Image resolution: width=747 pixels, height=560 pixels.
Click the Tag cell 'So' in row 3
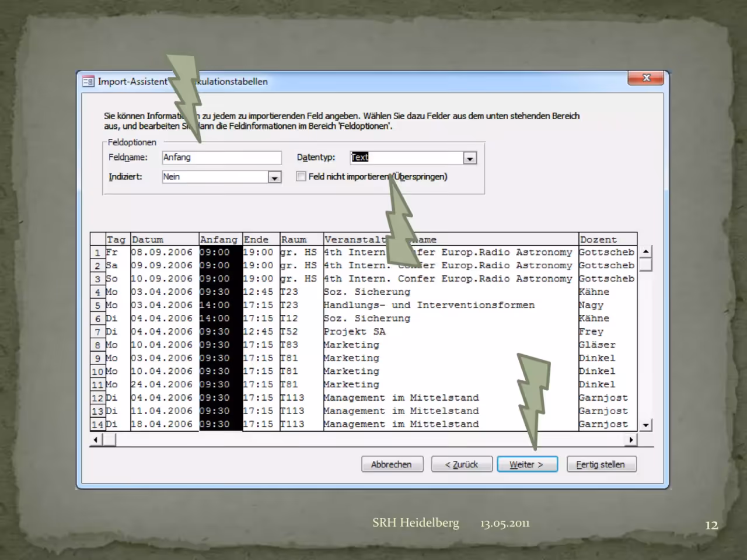pos(111,279)
